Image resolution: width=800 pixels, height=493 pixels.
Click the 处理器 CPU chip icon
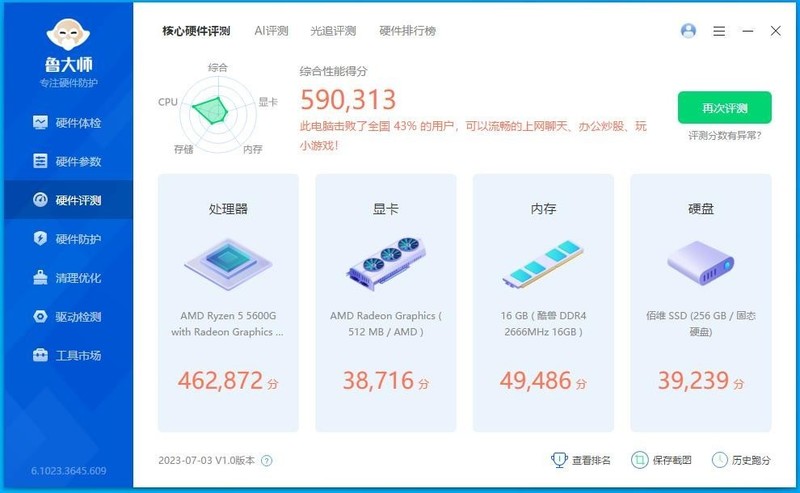228,264
